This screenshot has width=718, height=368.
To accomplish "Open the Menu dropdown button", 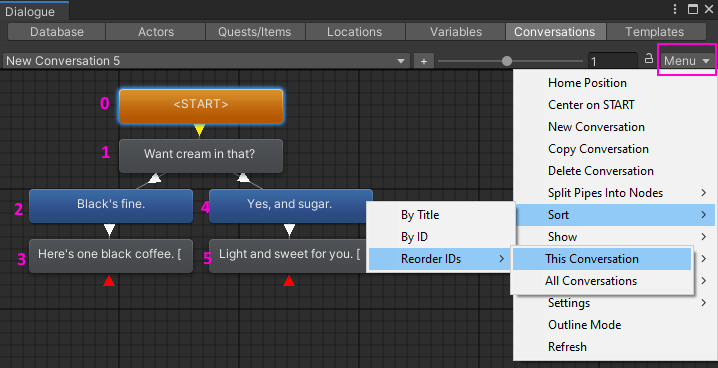I will [x=687, y=60].
